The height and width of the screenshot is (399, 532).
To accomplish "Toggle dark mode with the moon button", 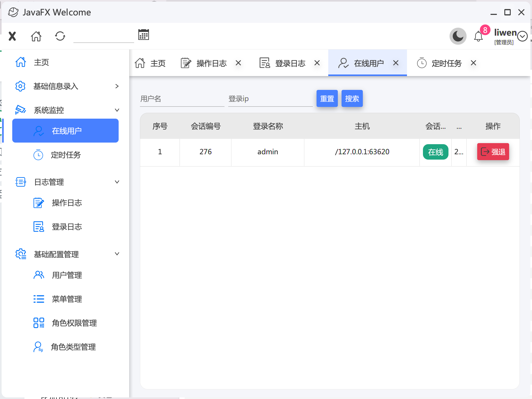I will point(458,36).
